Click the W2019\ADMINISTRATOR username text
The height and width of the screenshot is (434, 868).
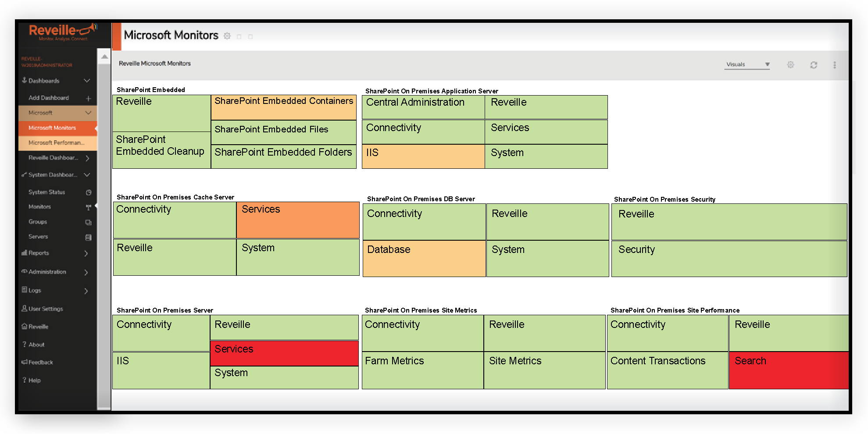[x=46, y=65]
